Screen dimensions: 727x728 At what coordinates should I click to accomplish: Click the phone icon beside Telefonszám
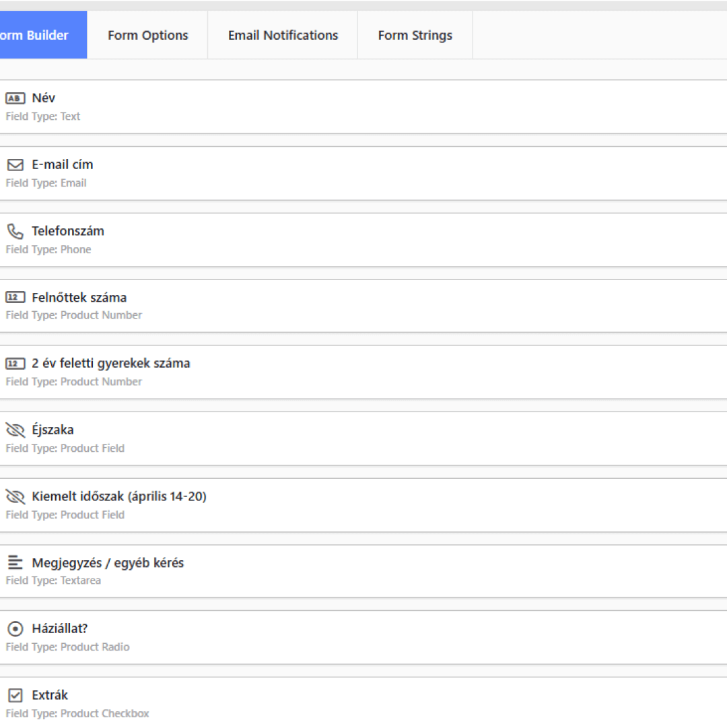(15, 232)
